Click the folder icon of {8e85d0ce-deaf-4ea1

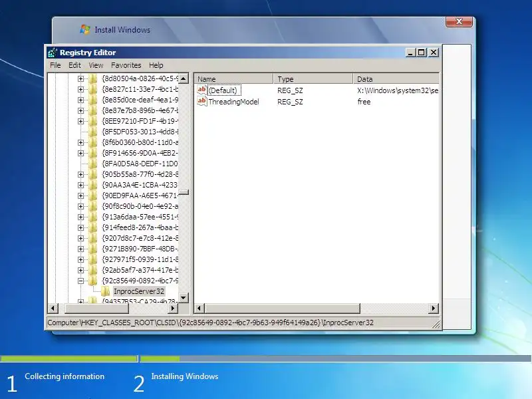[x=93, y=100]
